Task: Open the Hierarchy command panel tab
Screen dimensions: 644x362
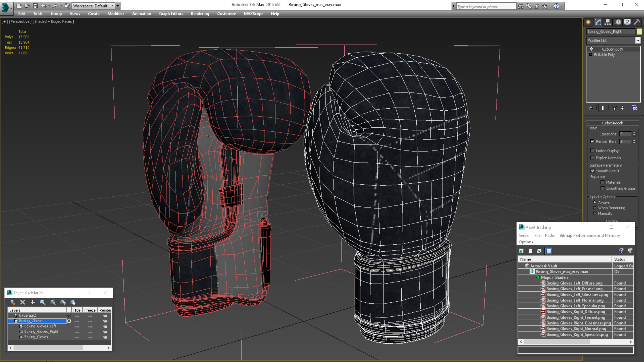Action: tap(608, 22)
